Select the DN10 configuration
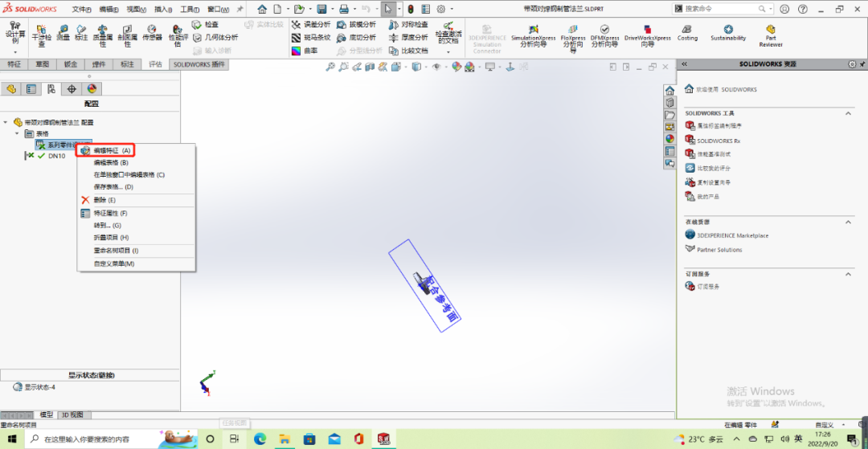The height and width of the screenshot is (449, 868). 56,156
